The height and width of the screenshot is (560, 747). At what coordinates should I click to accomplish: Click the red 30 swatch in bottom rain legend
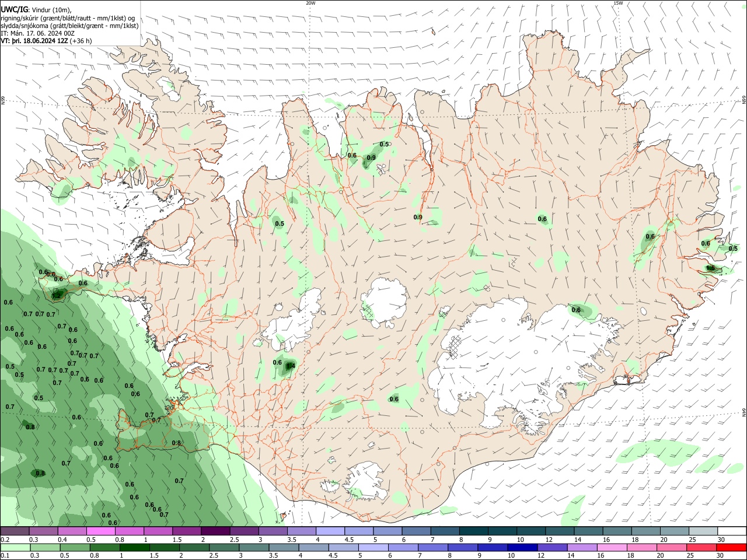(732, 548)
